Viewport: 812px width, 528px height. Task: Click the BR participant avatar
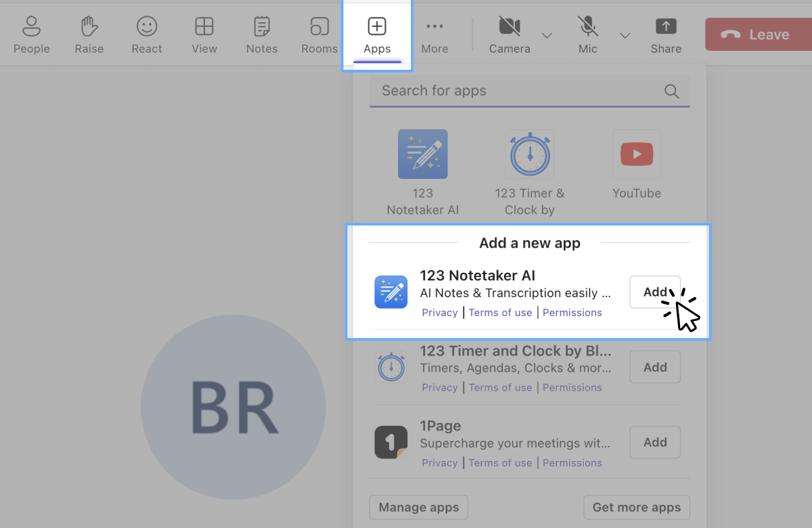tap(233, 408)
